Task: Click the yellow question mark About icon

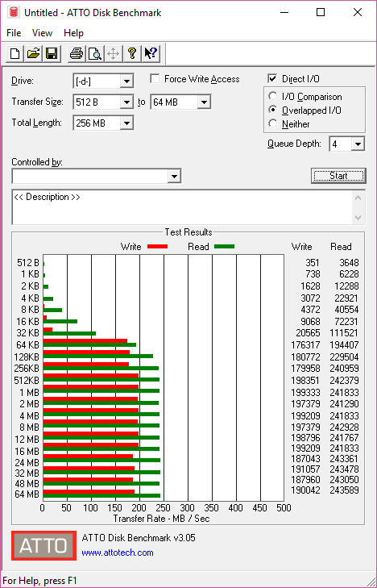Action: (132, 53)
